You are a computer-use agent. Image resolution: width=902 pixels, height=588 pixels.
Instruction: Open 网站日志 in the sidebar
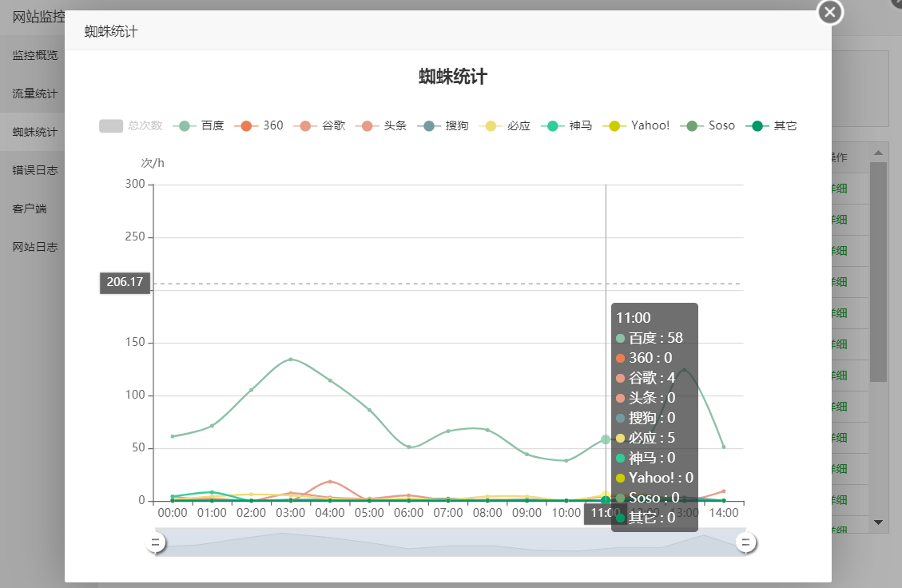pyautogui.click(x=35, y=247)
